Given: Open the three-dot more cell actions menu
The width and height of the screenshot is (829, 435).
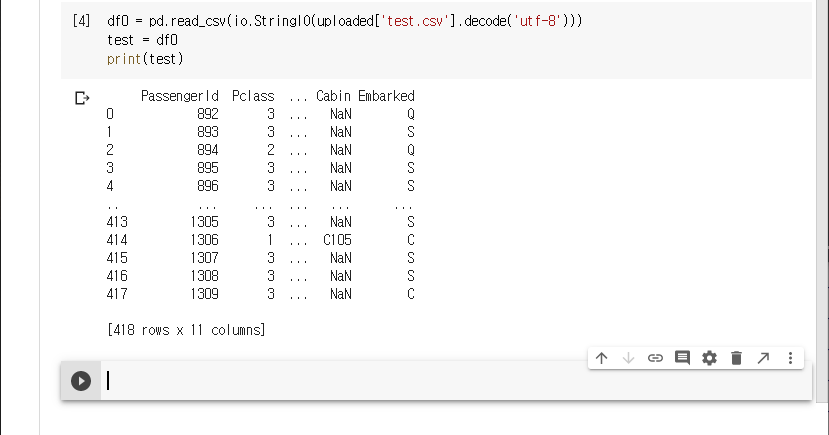Looking at the screenshot, I should pos(790,358).
